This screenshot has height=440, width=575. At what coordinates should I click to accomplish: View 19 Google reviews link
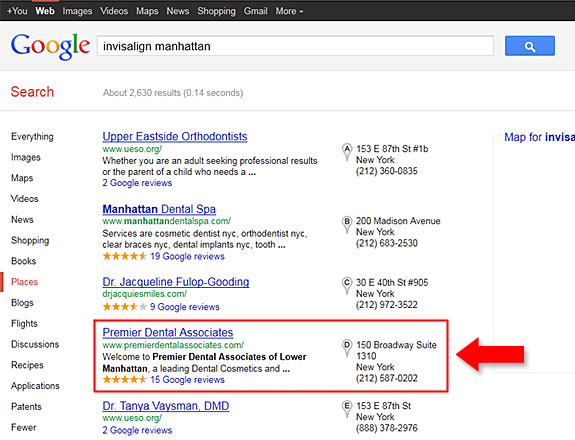tap(187, 256)
